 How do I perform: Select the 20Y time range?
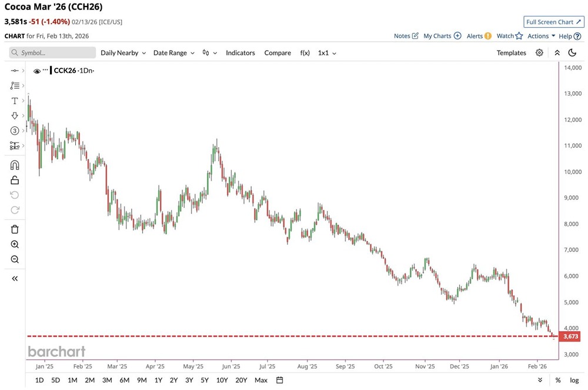pyautogui.click(x=241, y=380)
